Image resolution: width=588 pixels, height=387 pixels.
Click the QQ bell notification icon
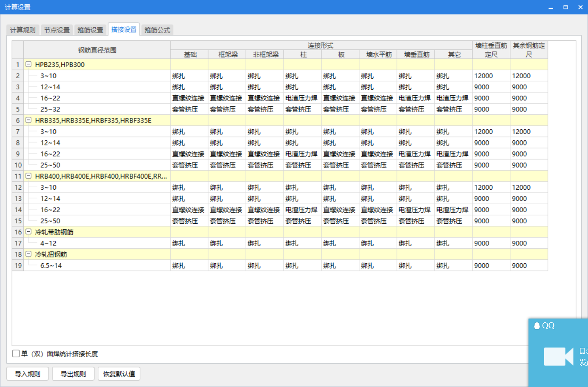click(x=537, y=326)
